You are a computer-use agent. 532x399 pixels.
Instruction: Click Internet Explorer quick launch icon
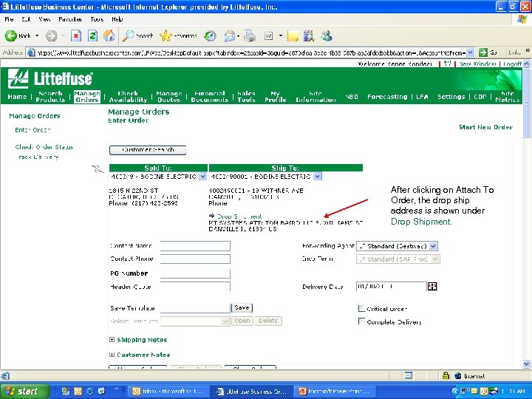pos(89,391)
